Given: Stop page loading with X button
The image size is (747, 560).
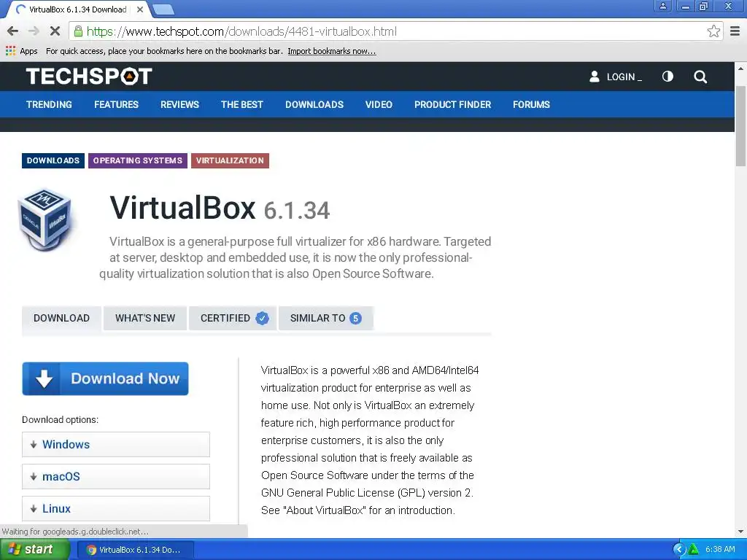Looking at the screenshot, I should click(55, 31).
